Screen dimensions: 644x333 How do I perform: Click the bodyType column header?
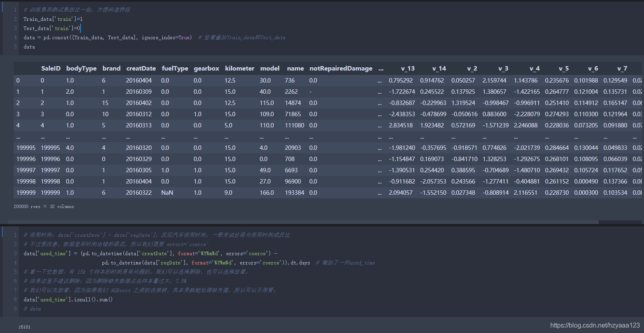click(x=81, y=69)
